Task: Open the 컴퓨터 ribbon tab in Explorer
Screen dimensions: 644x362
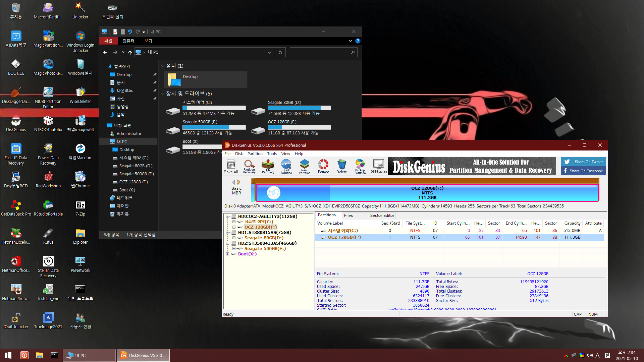Action: click(x=128, y=41)
